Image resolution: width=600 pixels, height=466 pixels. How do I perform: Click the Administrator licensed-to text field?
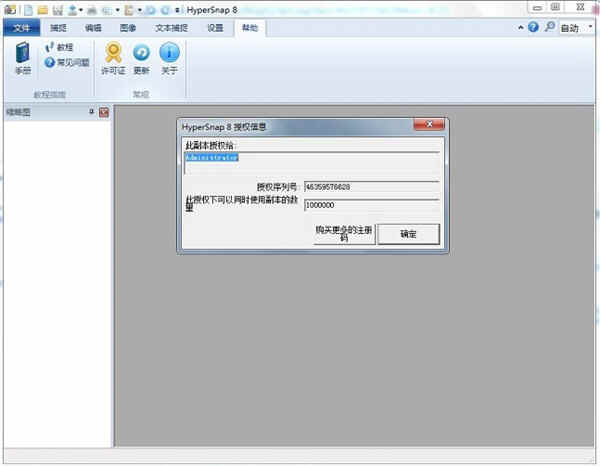tap(311, 163)
